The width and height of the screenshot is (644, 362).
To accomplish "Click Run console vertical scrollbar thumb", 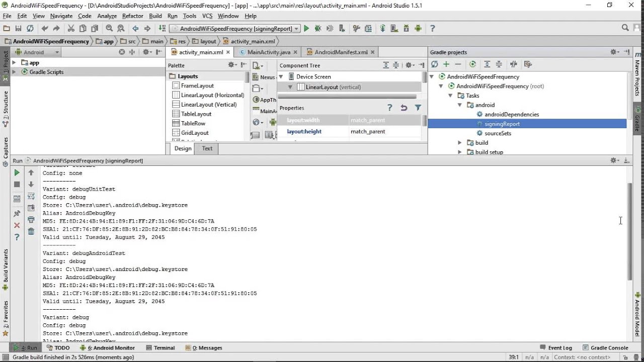I will point(629,231).
